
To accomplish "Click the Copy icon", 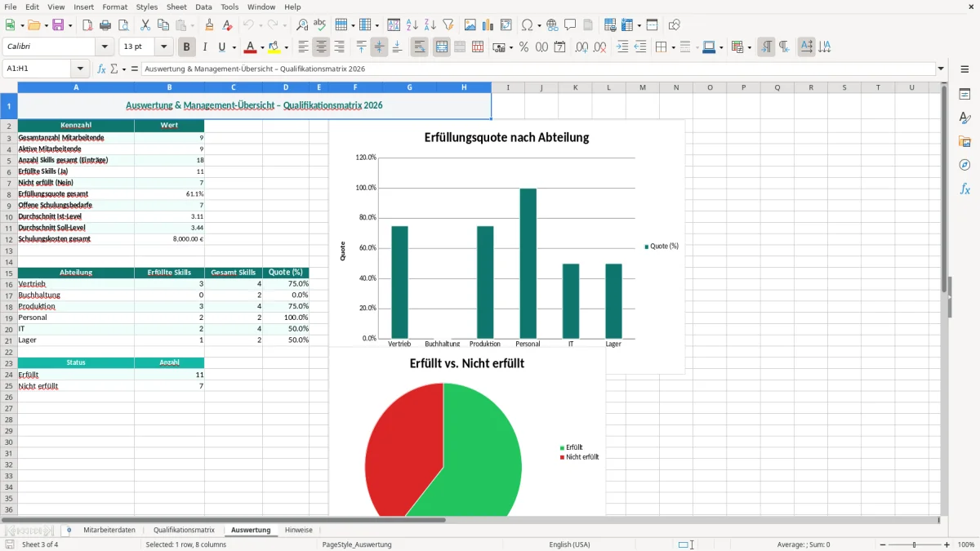I will pyautogui.click(x=163, y=25).
